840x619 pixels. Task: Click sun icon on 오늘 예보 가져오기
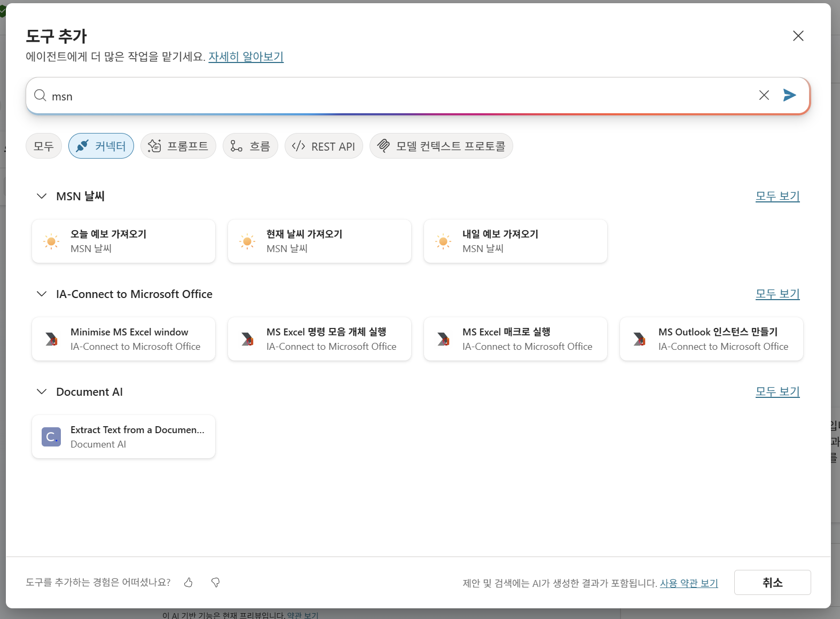point(51,241)
